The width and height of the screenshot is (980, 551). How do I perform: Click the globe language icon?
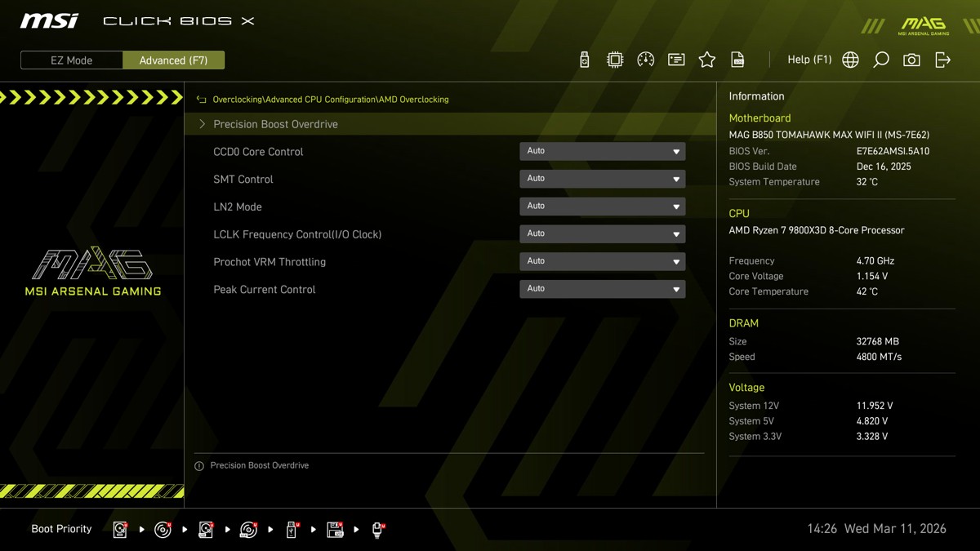coord(850,60)
